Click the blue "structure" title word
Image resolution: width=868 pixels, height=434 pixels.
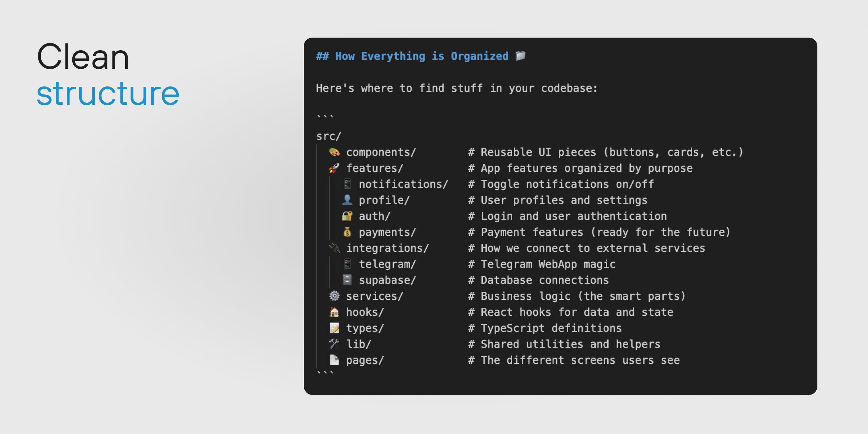(108, 94)
